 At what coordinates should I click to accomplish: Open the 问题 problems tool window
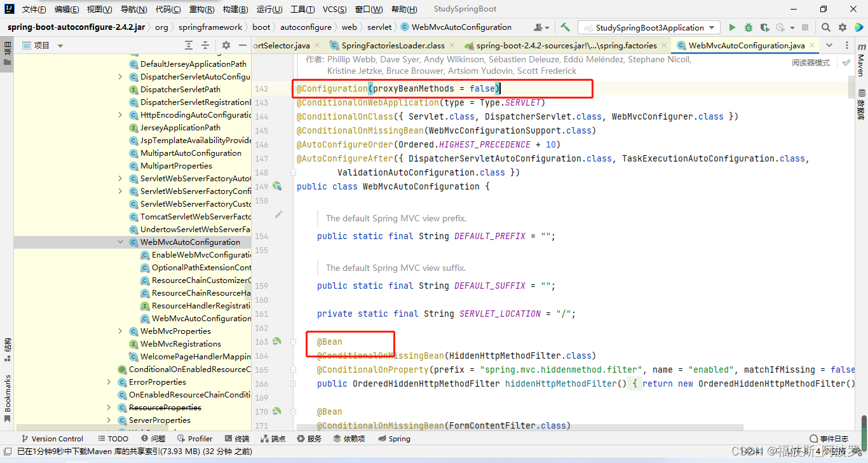point(153,438)
